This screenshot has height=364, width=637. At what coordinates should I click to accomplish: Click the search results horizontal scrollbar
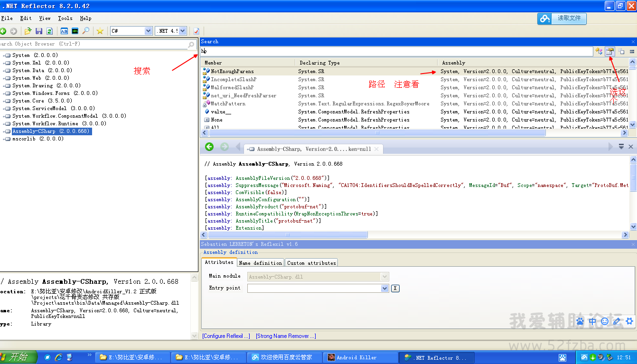click(x=377, y=133)
